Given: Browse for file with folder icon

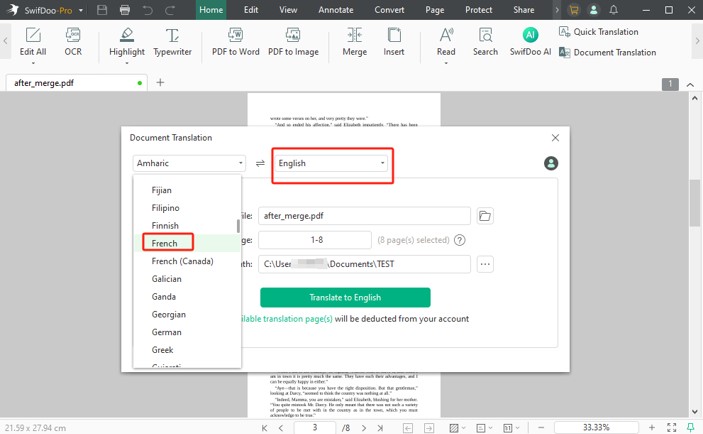Looking at the screenshot, I should [x=485, y=216].
